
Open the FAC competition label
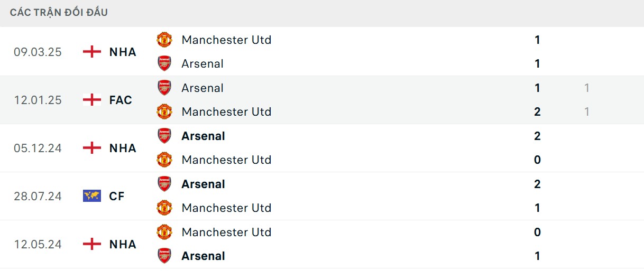pos(121,100)
